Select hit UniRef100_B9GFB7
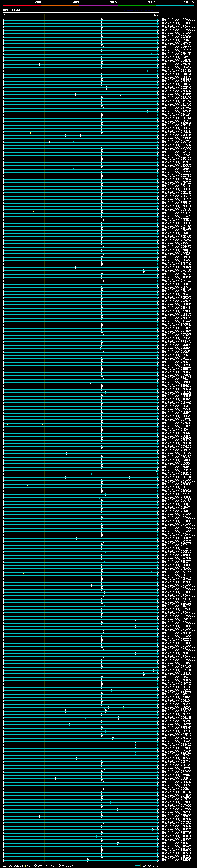This screenshot has width=197, height=868. [x=176, y=189]
